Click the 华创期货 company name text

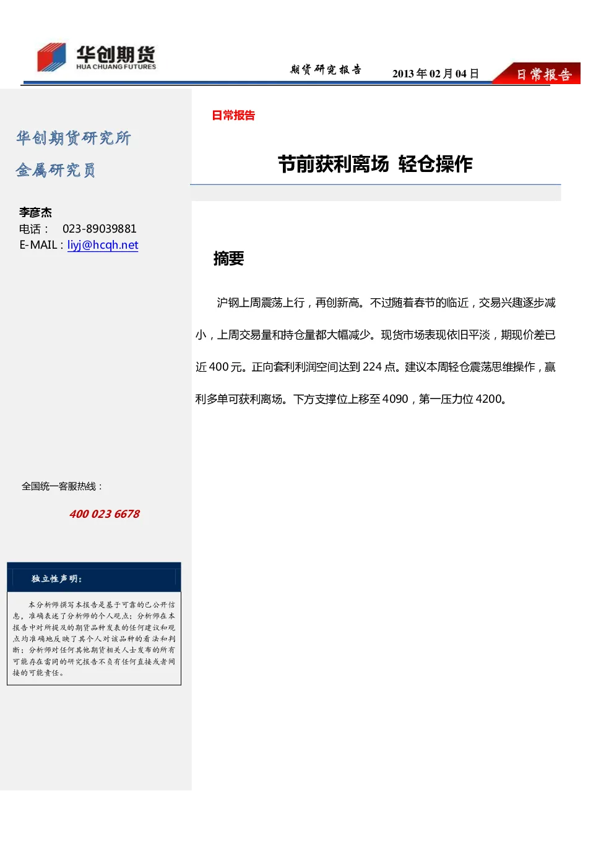[116, 54]
